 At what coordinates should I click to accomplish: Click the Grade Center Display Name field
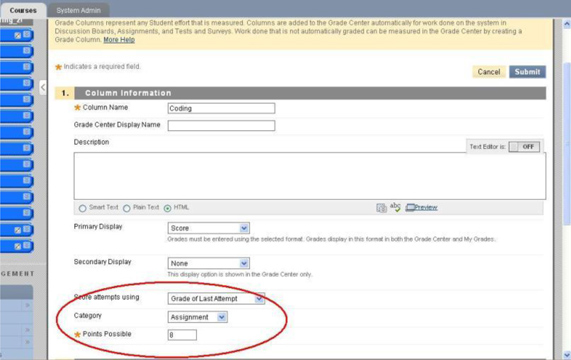tap(221, 126)
